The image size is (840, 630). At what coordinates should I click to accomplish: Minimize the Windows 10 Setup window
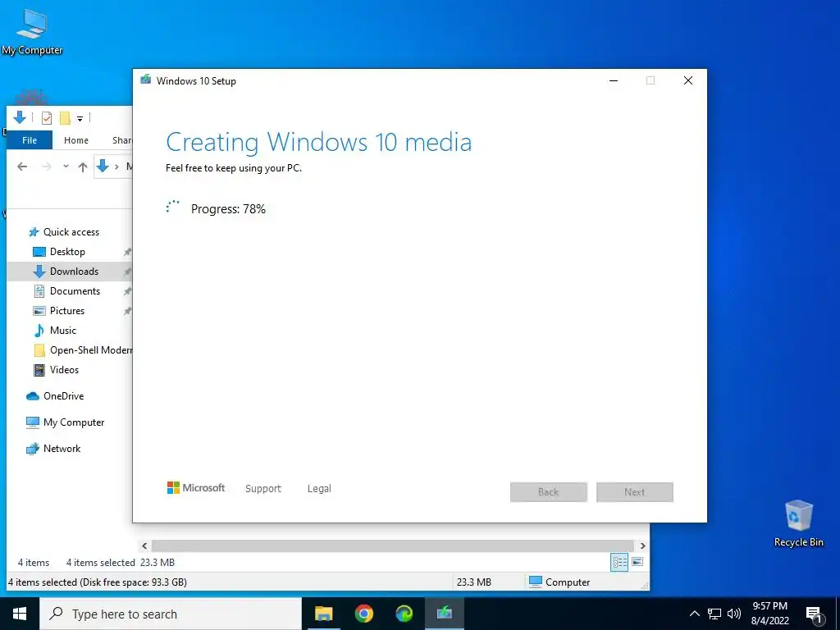[614, 81]
